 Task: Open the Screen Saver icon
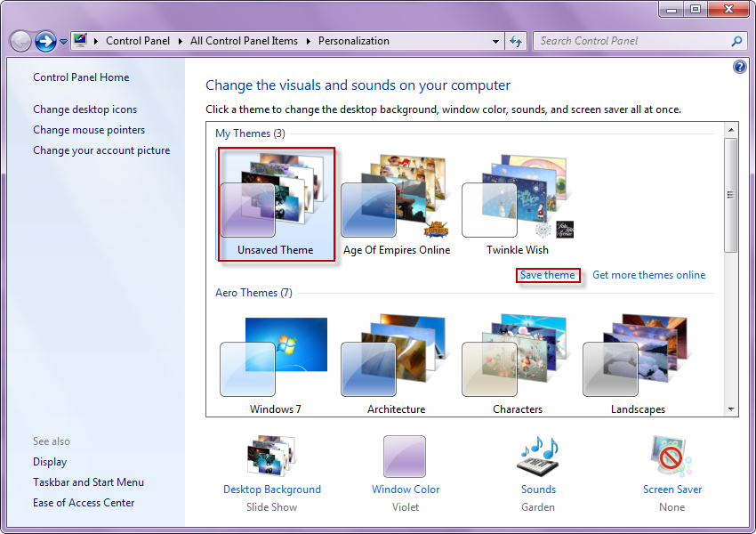pos(672,456)
